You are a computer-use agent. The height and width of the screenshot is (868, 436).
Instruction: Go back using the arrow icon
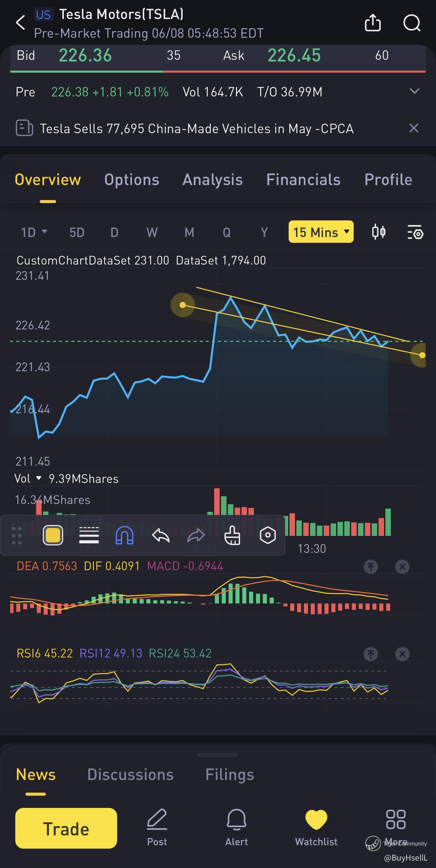(21, 23)
